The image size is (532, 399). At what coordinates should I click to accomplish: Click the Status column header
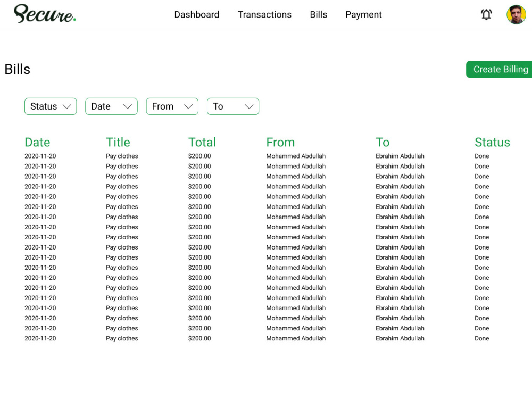coord(492,142)
